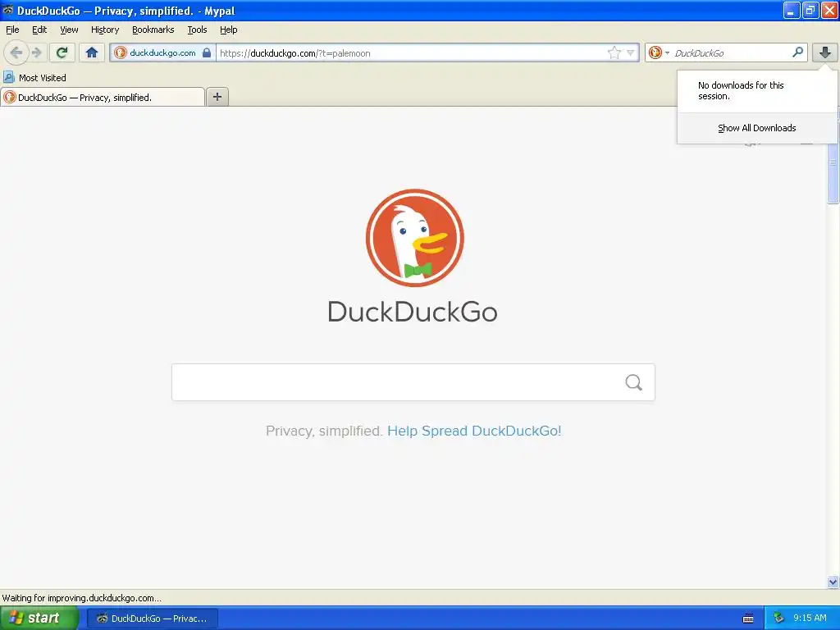Open the Help menu
840x630 pixels.
coord(229,30)
